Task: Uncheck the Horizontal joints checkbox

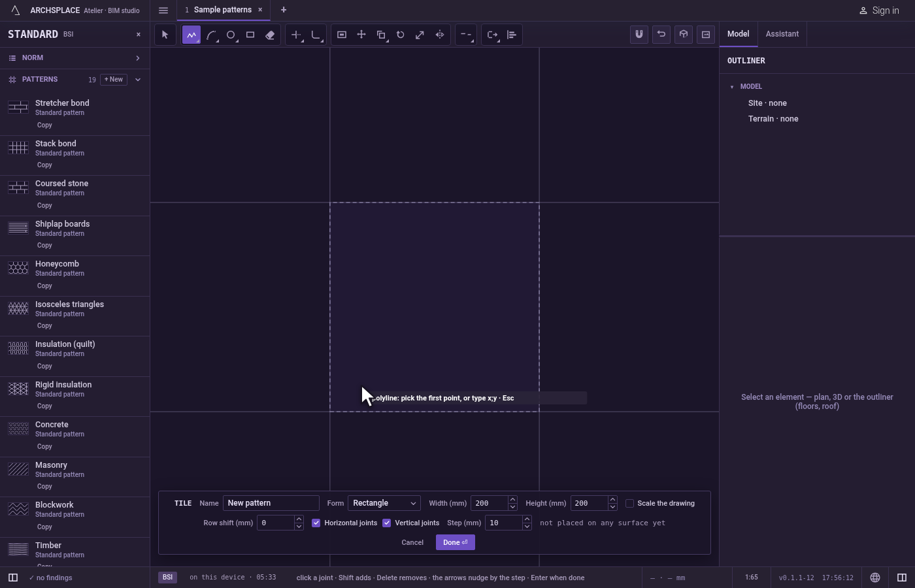Action: point(316,523)
